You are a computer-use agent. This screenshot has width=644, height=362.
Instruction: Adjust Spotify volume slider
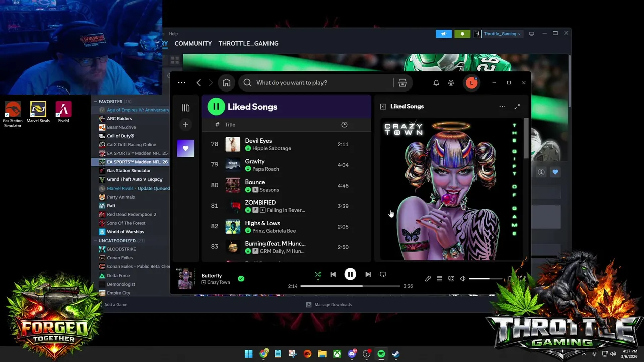tap(486, 279)
